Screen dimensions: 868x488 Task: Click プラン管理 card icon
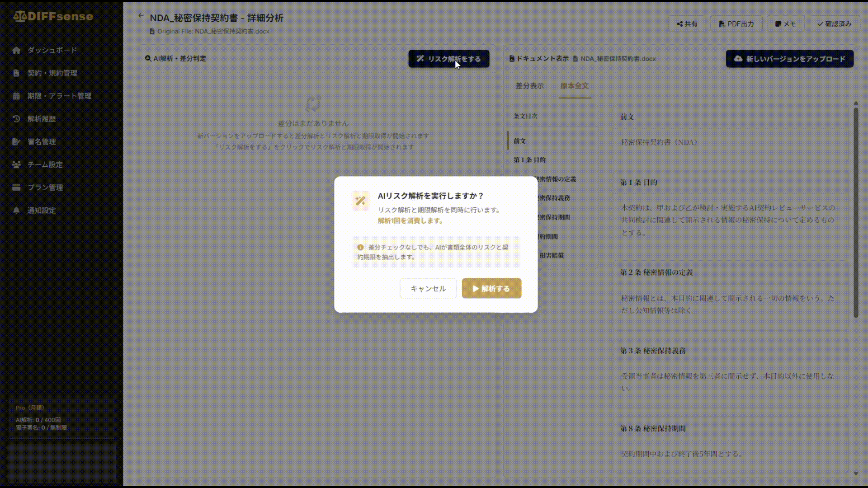(x=17, y=188)
